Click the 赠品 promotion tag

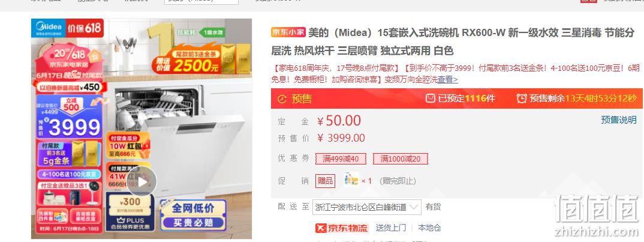pyautogui.click(x=325, y=181)
